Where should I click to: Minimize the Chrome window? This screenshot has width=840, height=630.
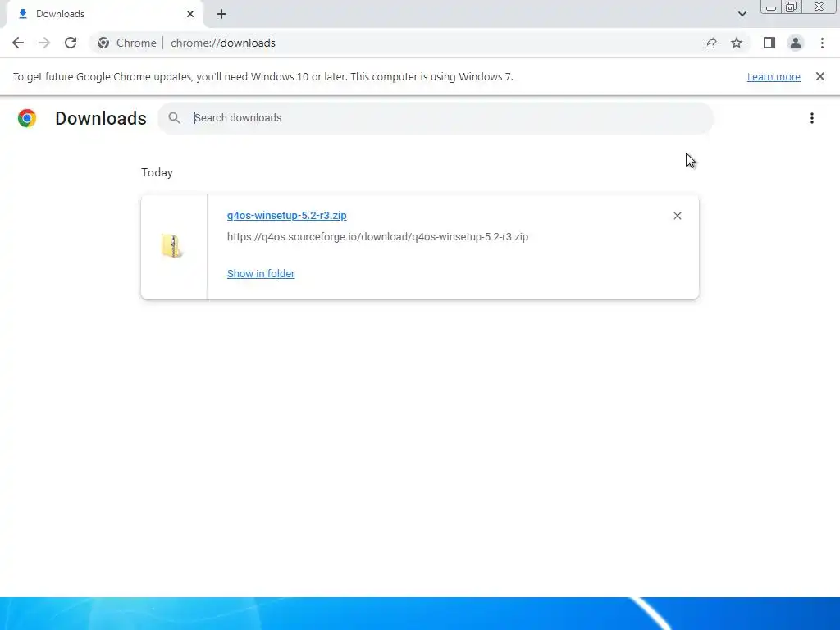[x=771, y=7]
